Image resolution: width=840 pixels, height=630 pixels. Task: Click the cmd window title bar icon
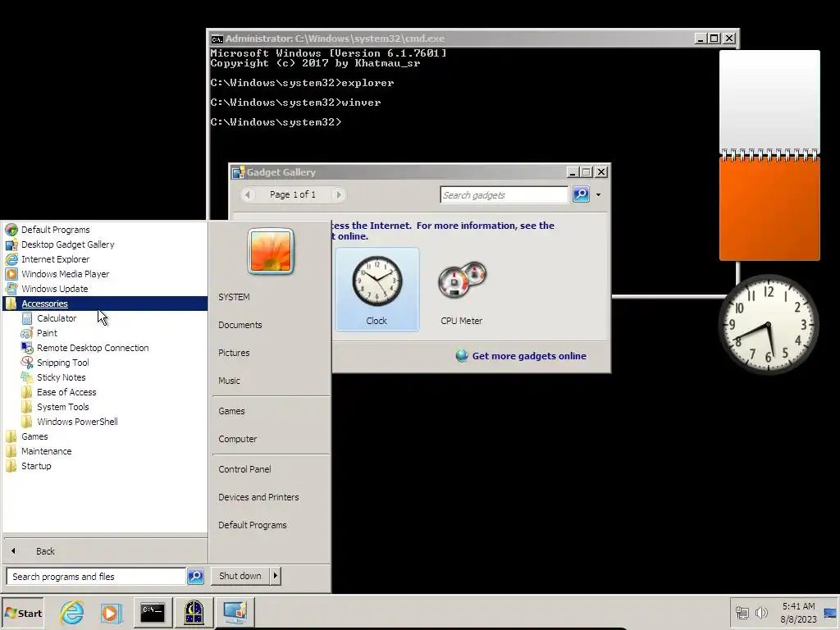pyautogui.click(x=217, y=39)
